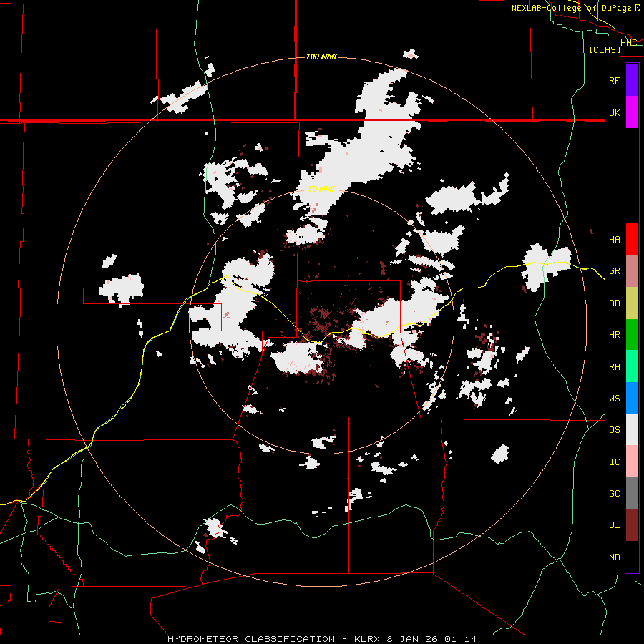Click the BD yellow legend swatch
The image size is (644, 644).
coord(632,303)
